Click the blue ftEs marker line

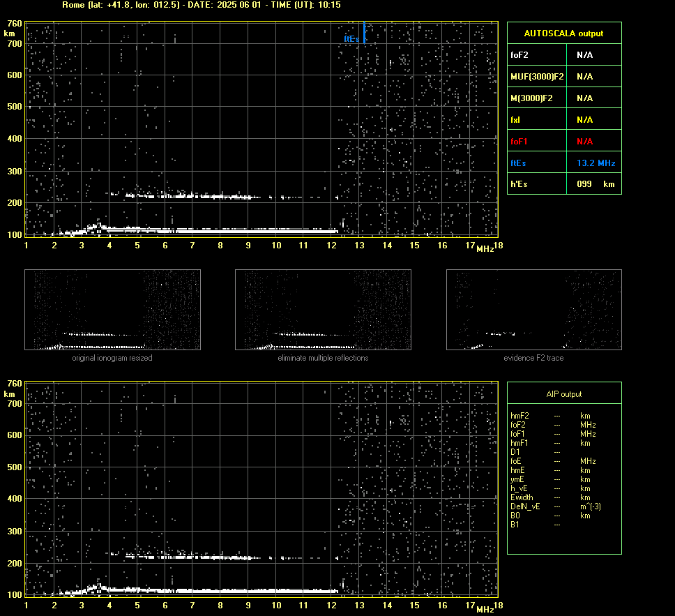[x=364, y=33]
